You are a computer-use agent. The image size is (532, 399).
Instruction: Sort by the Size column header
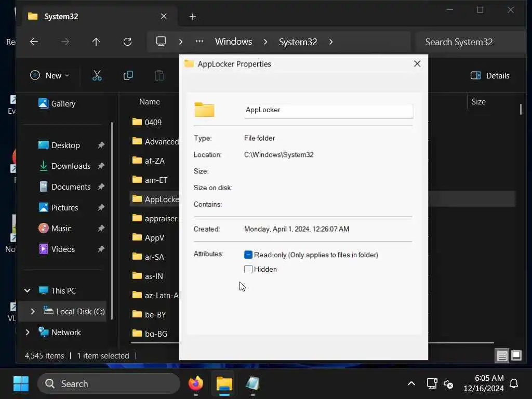coord(478,102)
